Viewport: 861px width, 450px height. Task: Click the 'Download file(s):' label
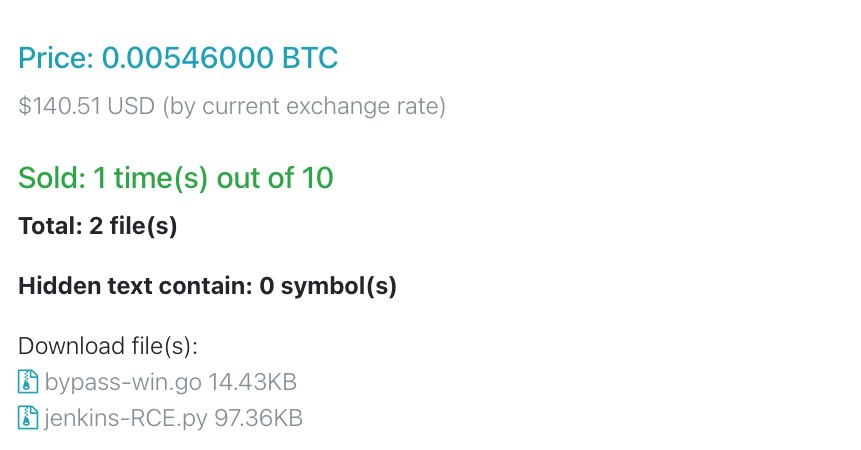click(x=108, y=346)
